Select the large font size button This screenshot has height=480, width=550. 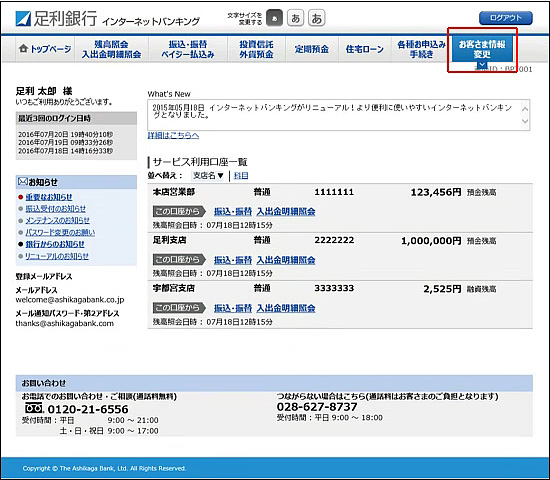pos(317,18)
